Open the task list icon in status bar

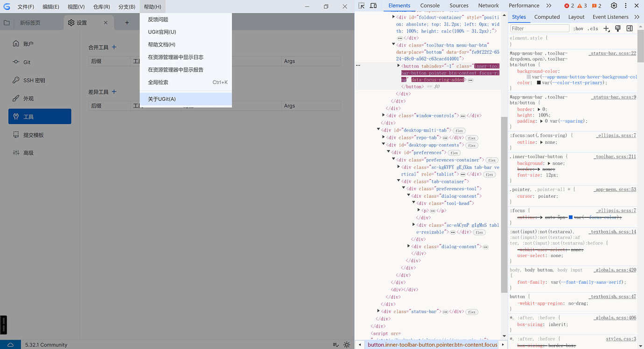(x=336, y=345)
